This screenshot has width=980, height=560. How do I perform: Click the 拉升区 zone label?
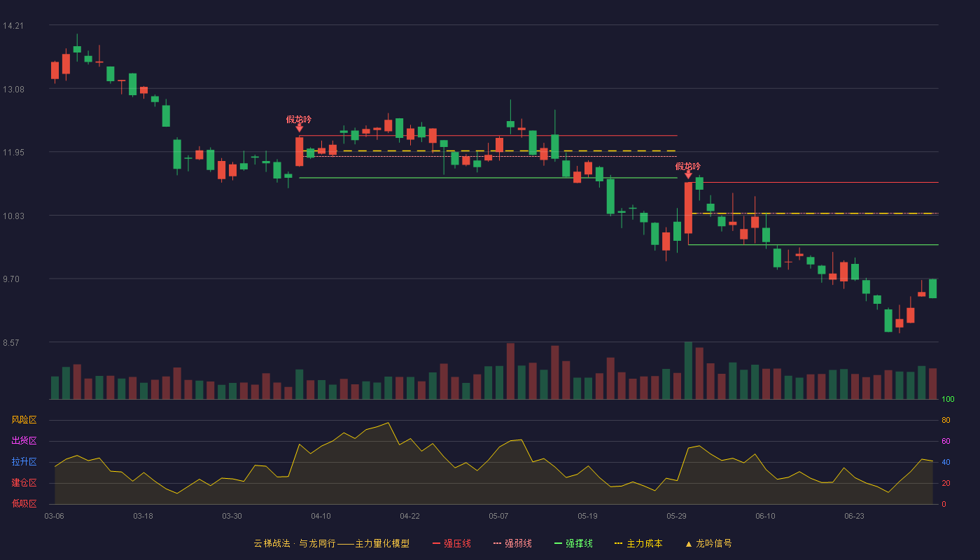tap(24, 462)
